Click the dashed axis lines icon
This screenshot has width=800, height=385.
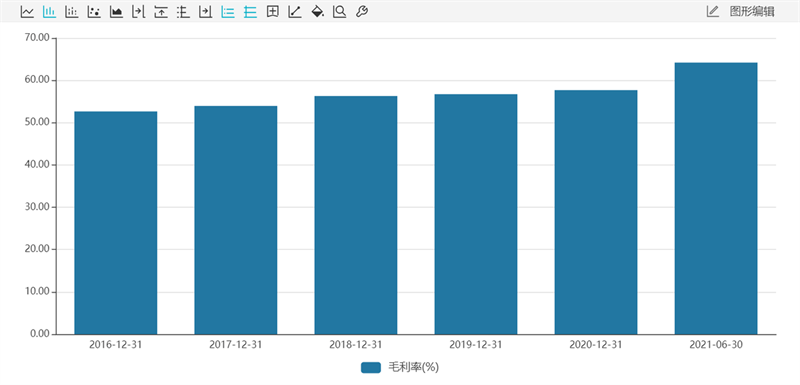(x=183, y=12)
